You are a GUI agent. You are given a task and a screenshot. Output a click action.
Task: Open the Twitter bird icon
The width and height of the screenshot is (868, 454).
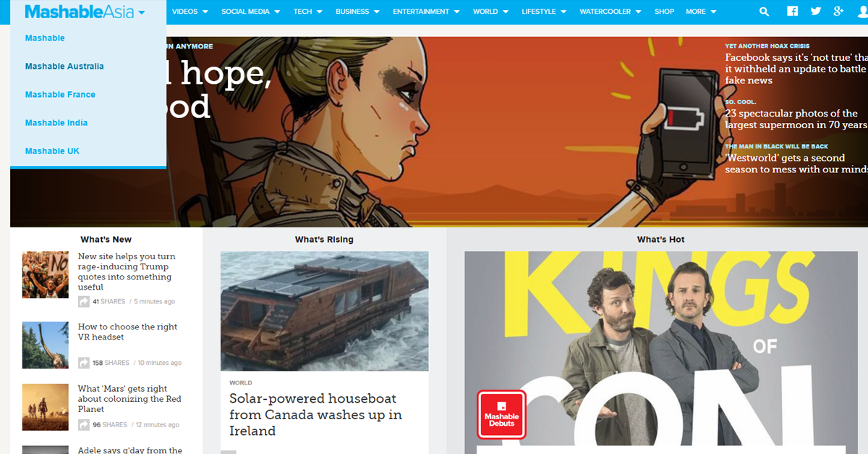pos(816,12)
